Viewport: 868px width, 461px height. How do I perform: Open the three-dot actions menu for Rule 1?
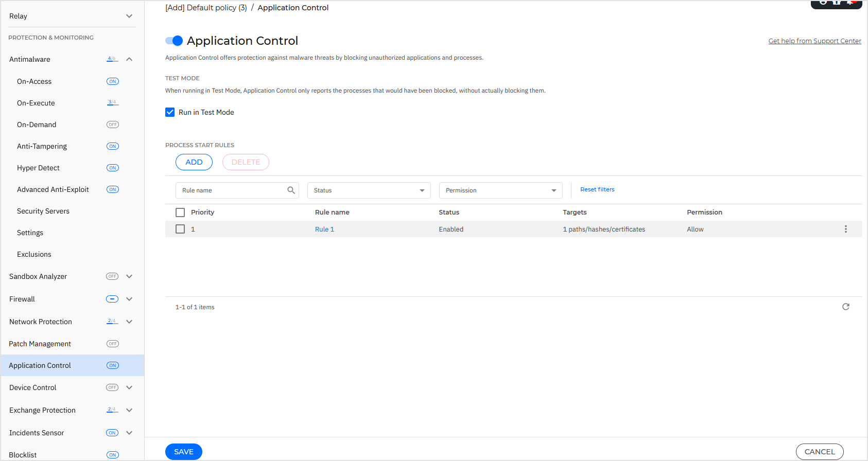pos(845,229)
